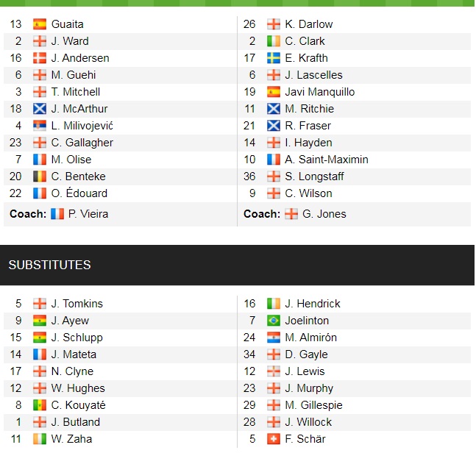
Task: Click the Brazil flag beside Joelinton
Action: pos(274,321)
